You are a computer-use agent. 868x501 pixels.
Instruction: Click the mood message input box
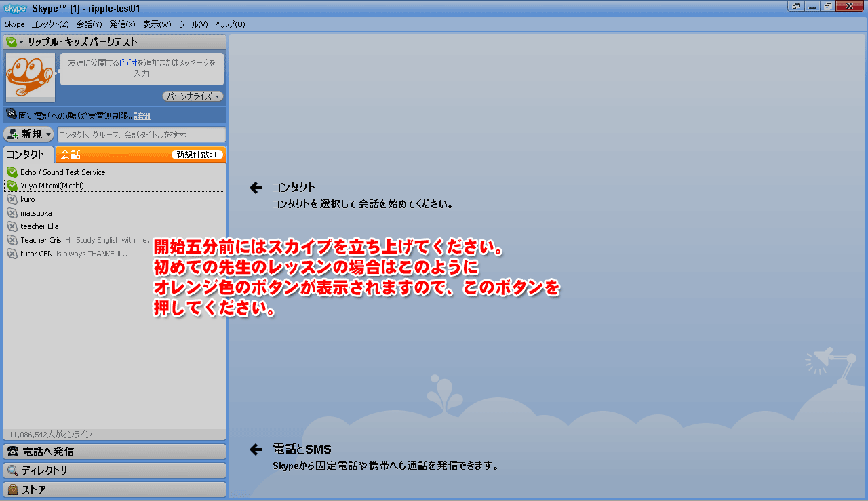tap(142, 68)
